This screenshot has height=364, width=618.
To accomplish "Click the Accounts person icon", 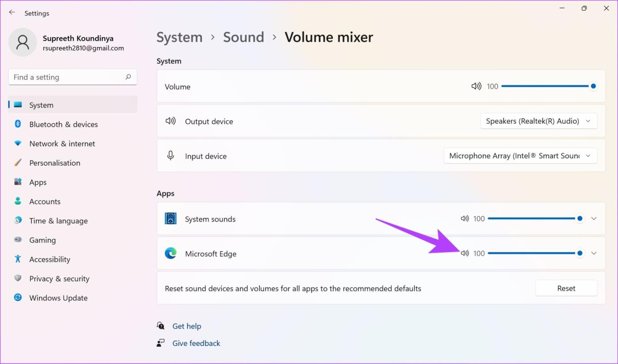I will 18,201.
